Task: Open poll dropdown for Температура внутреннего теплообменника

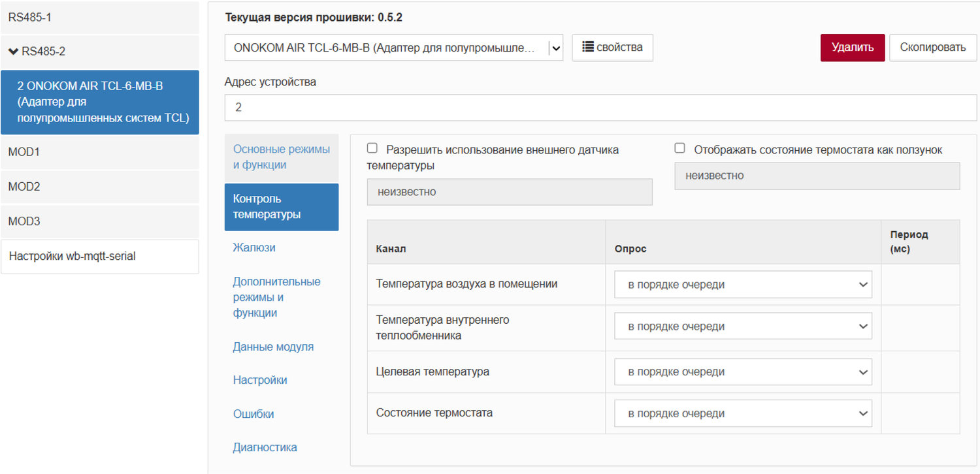Action: tap(743, 326)
